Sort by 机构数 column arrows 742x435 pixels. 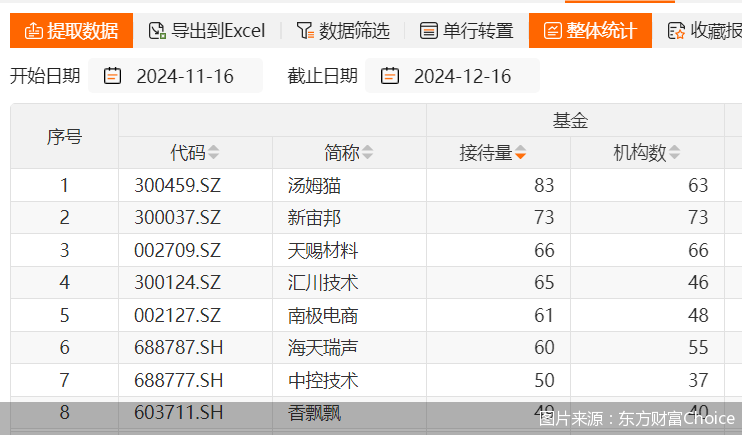pyautogui.click(x=674, y=153)
